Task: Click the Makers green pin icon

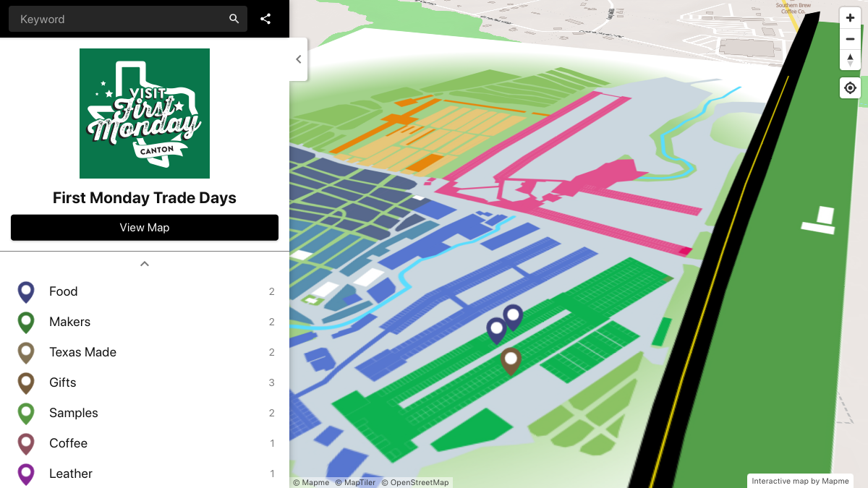Action: pyautogui.click(x=26, y=322)
